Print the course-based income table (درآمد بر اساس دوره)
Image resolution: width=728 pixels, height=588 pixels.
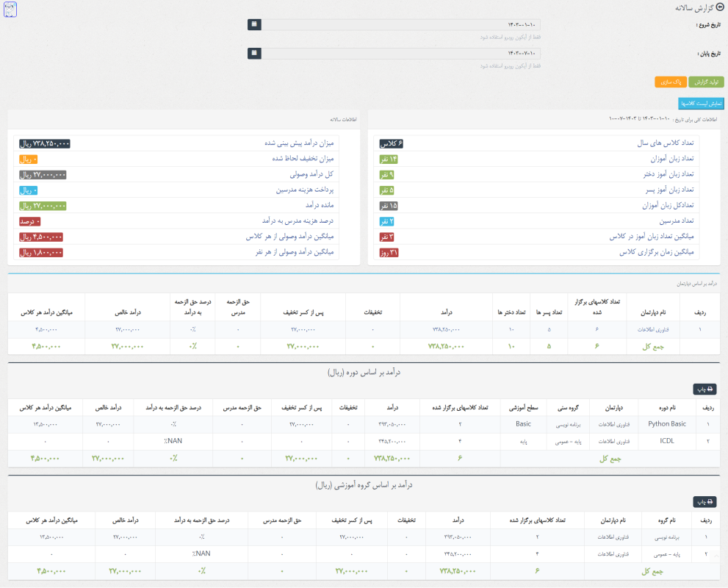pyautogui.click(x=704, y=390)
